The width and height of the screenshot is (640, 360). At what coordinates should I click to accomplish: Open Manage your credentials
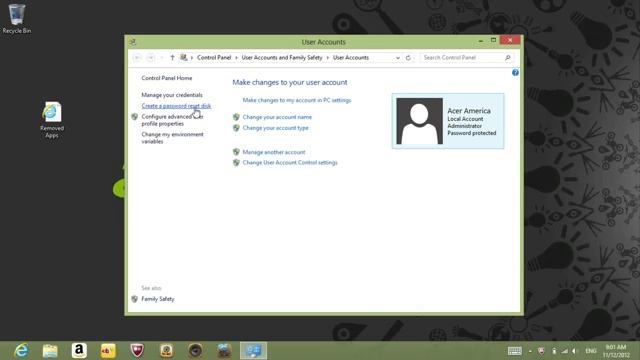(x=172, y=95)
